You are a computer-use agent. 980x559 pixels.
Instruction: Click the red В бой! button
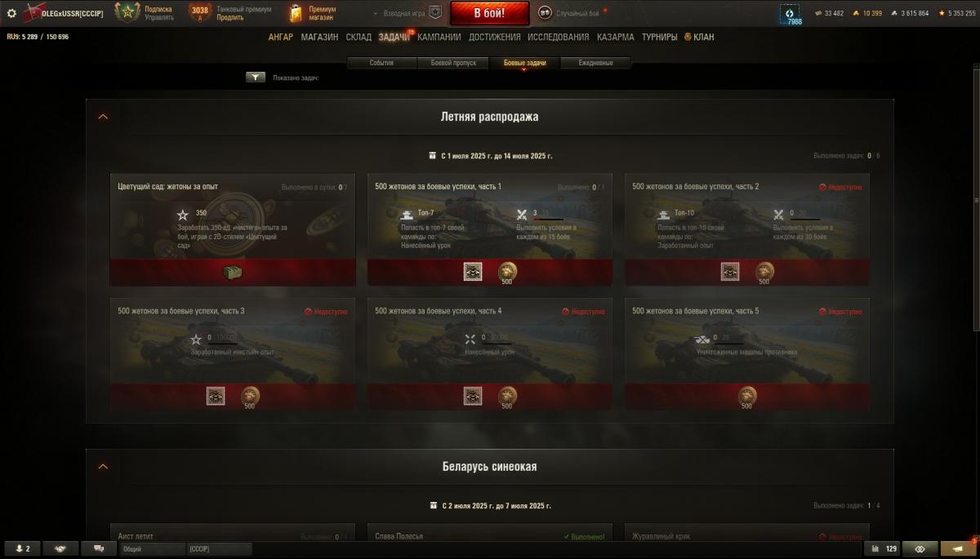pyautogui.click(x=490, y=13)
